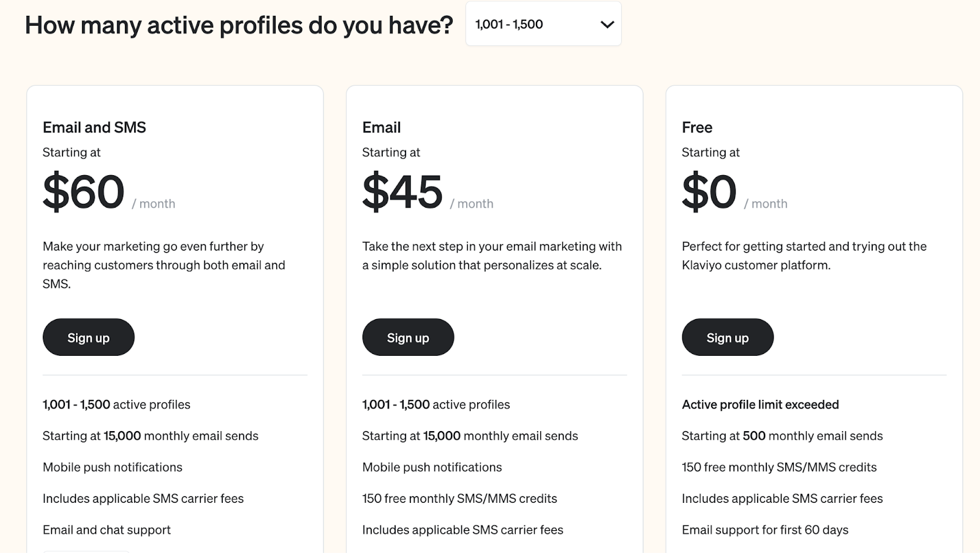Sign up for the Free plan
Viewport: 980px width, 553px height.
click(x=728, y=337)
